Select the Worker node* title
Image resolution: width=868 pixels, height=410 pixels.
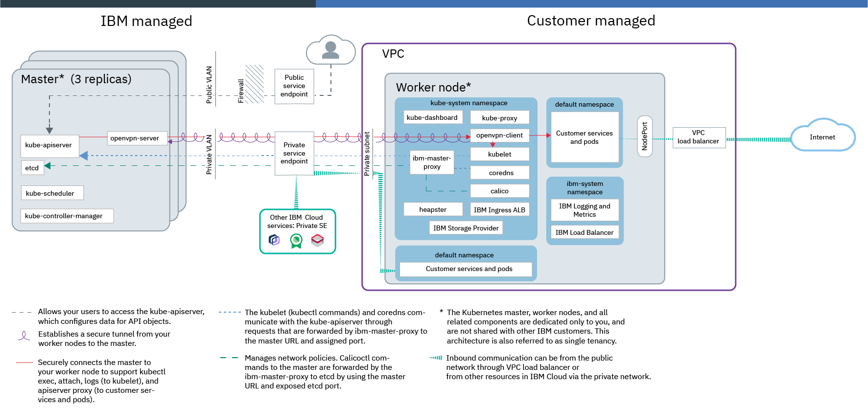(x=433, y=87)
